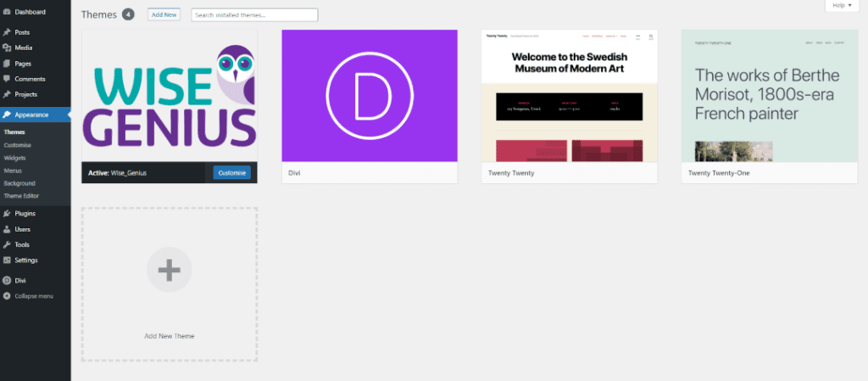Click the blue Customise button on active theme
Viewport: 868px width, 381px height.
232,173
